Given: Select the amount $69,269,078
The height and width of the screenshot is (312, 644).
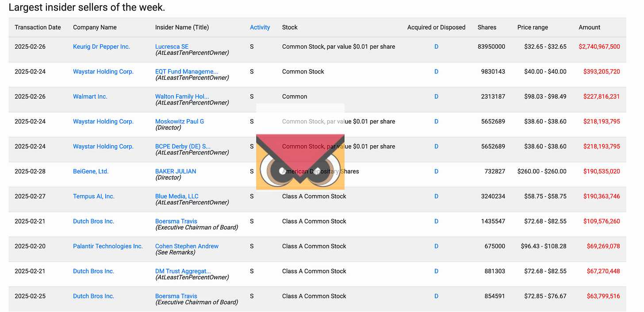Looking at the screenshot, I should point(603,246).
